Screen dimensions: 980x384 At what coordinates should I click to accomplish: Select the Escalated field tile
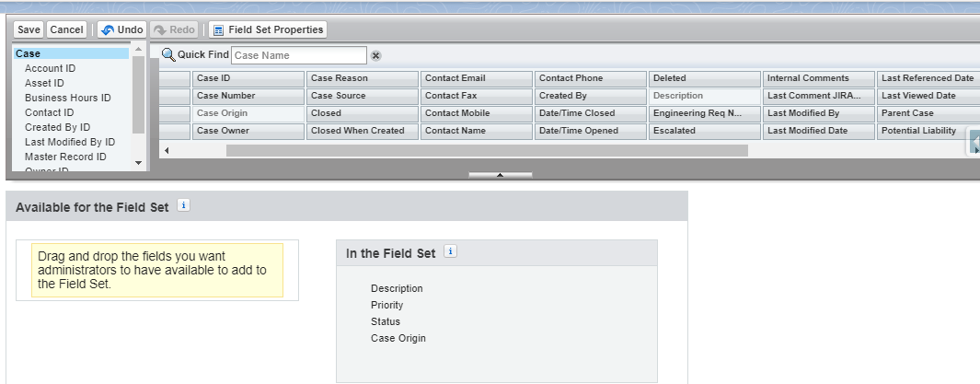point(704,131)
